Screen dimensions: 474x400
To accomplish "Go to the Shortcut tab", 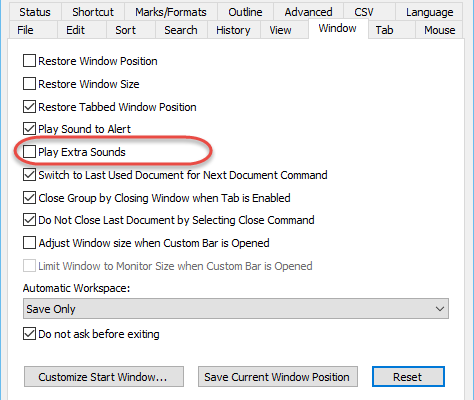I will 93,12.
